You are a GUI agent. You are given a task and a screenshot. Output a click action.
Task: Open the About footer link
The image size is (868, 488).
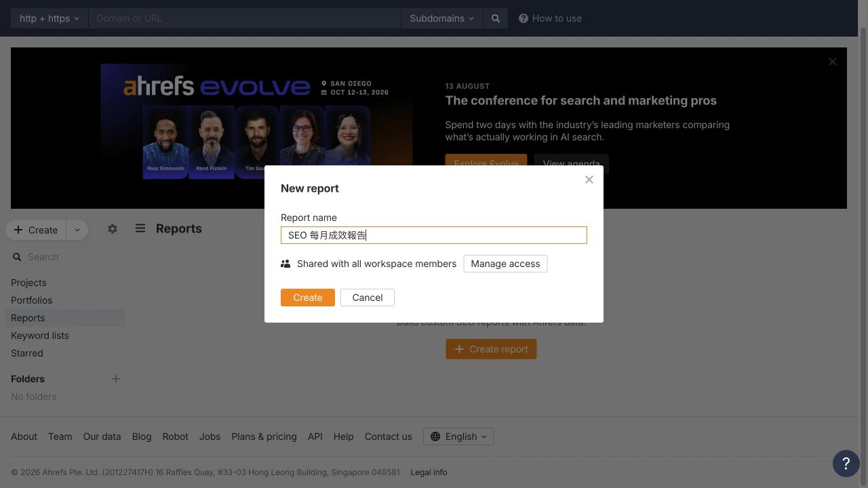(24, 436)
